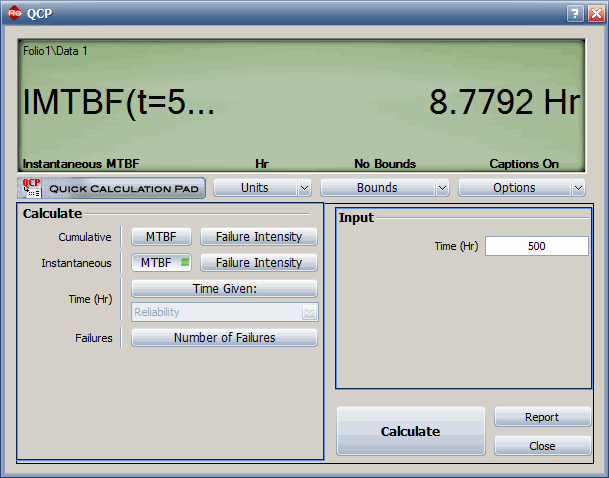Viewport: 609px width, 478px height.
Task: Close the window using the title bar X
Action: pyautogui.click(x=594, y=14)
